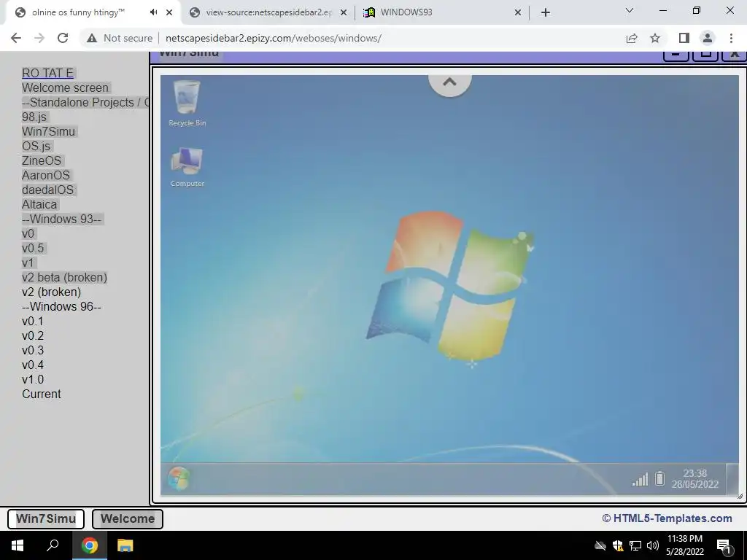Open the Welcome screen link
Viewport: 747px width, 560px height.
[x=65, y=87]
